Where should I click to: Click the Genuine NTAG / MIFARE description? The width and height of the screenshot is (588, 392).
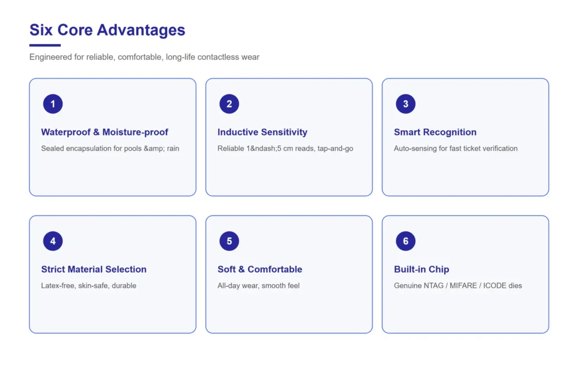tap(458, 286)
